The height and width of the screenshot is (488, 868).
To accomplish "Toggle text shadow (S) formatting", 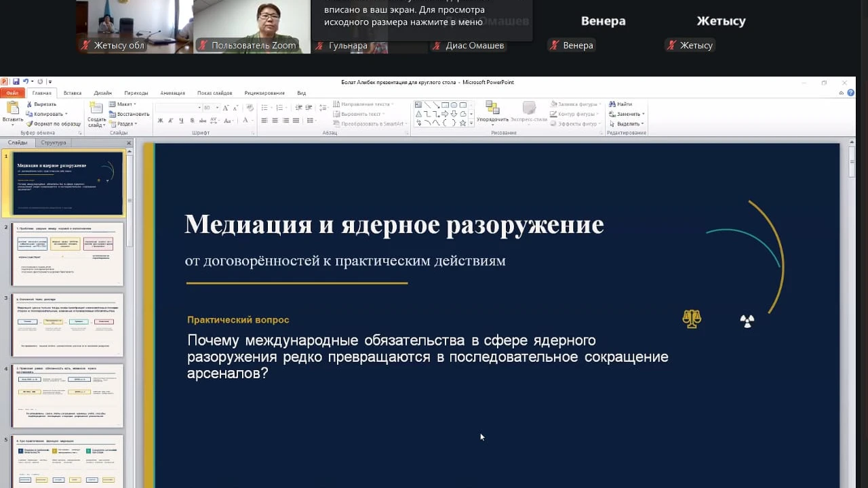I will click(192, 121).
